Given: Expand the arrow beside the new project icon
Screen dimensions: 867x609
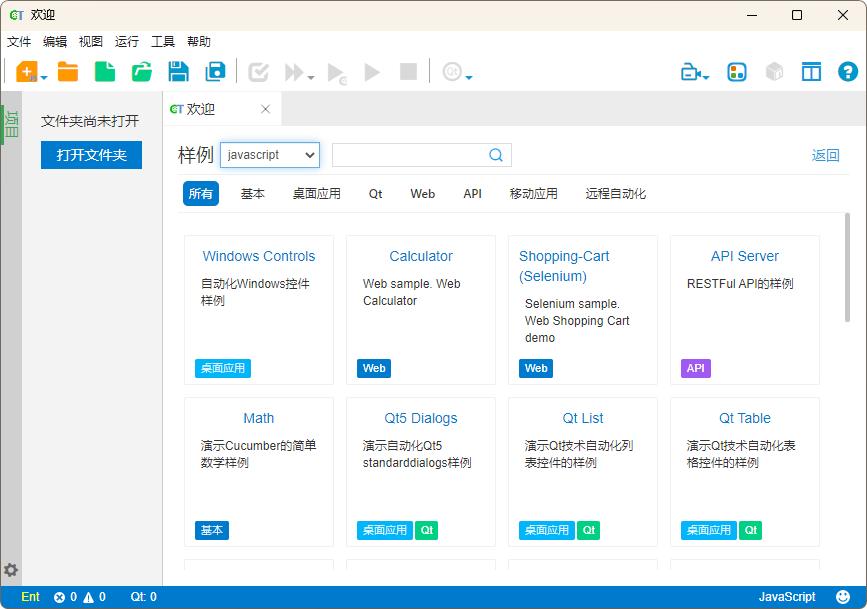Looking at the screenshot, I should coord(44,78).
